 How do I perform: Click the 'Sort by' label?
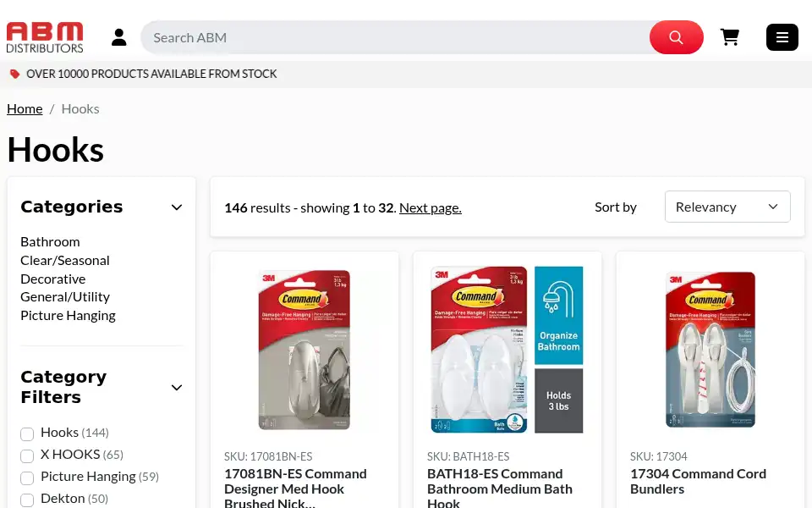616,207
